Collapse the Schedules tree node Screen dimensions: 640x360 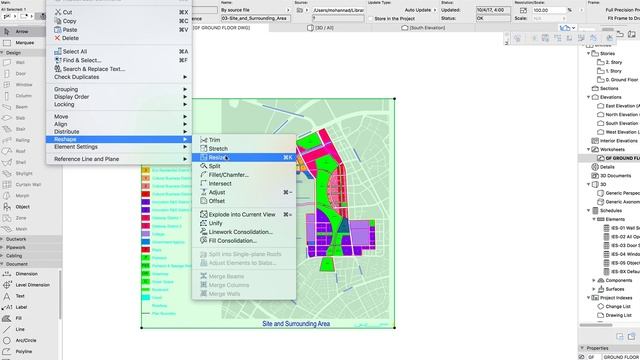[589, 211]
